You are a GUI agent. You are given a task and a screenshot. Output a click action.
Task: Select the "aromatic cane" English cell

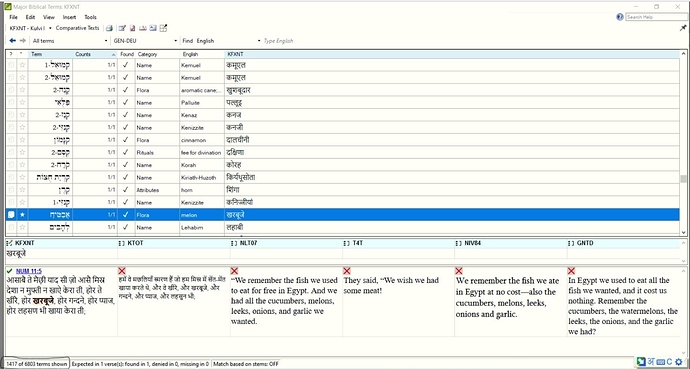(202, 90)
